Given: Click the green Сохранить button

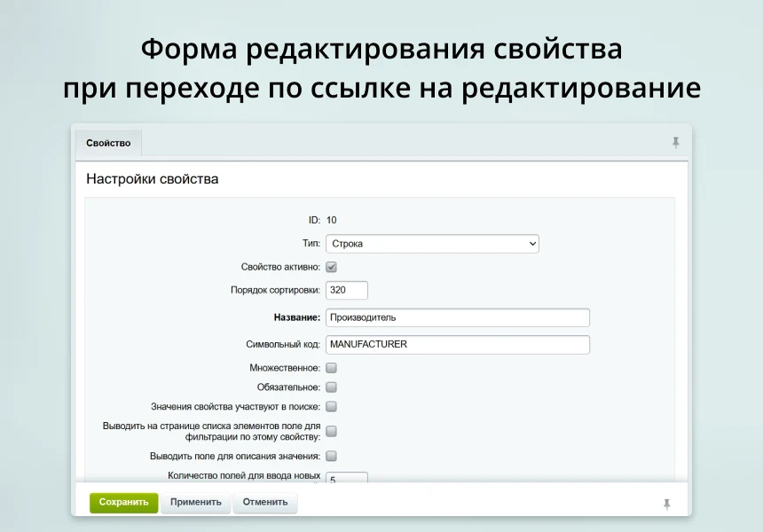Looking at the screenshot, I should pos(123,503).
